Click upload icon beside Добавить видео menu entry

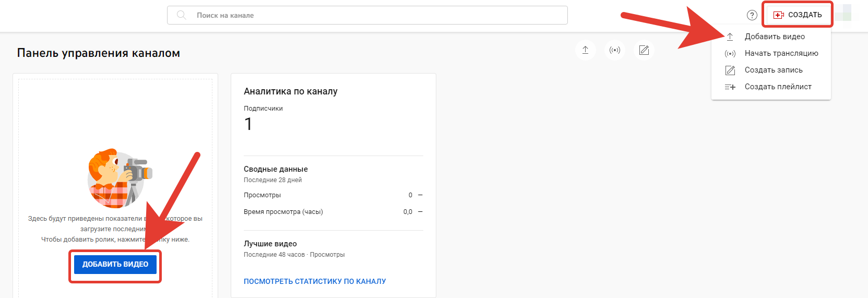tap(730, 37)
